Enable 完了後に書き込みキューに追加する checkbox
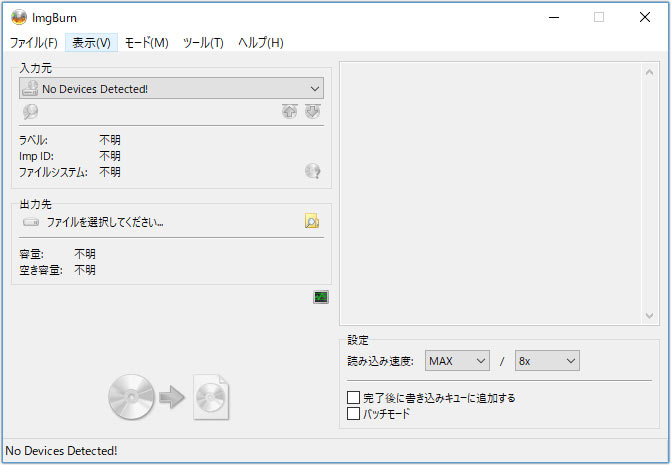Image resolution: width=671 pixels, height=465 pixels. (353, 397)
